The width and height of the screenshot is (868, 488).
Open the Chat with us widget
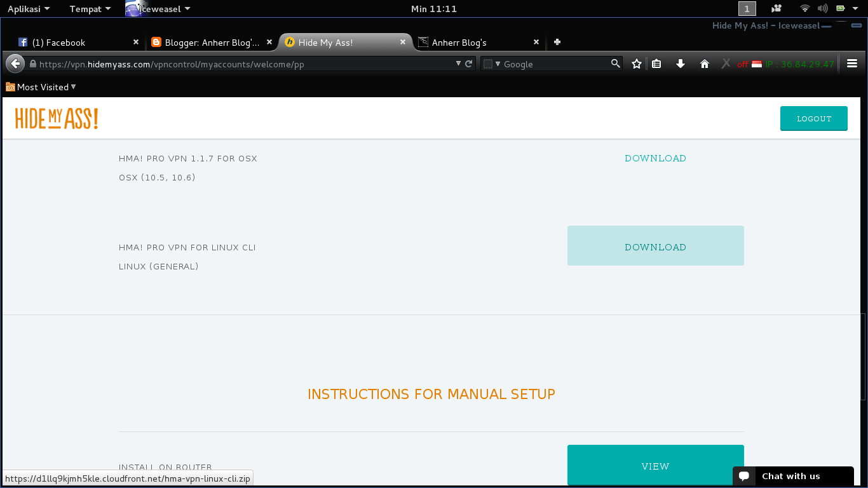coord(793,476)
